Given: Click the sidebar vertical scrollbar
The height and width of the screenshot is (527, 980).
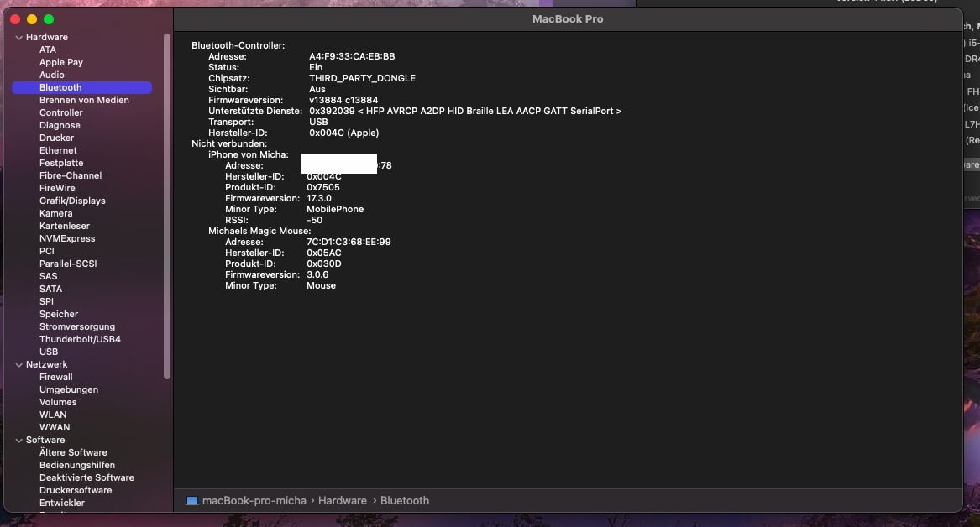Looking at the screenshot, I should [x=167, y=206].
